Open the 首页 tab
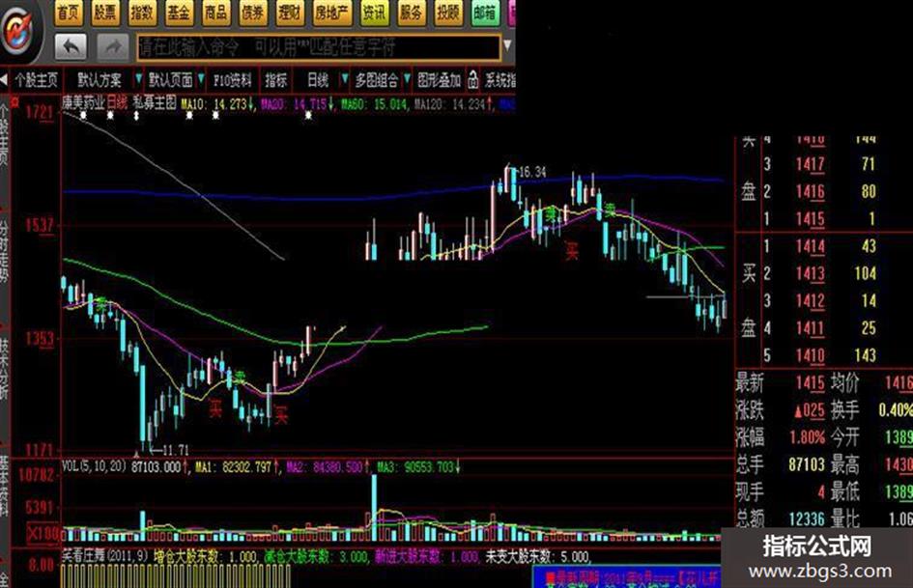The width and height of the screenshot is (913, 588). click(69, 13)
